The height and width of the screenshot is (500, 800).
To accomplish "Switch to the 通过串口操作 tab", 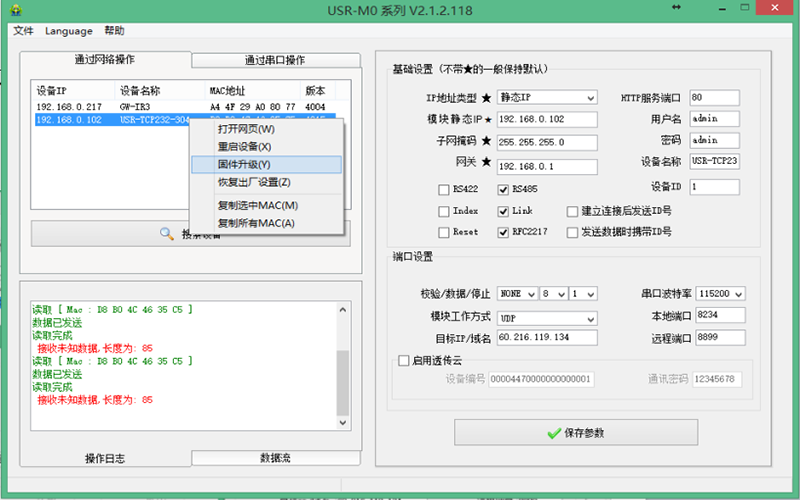I will (x=275, y=60).
